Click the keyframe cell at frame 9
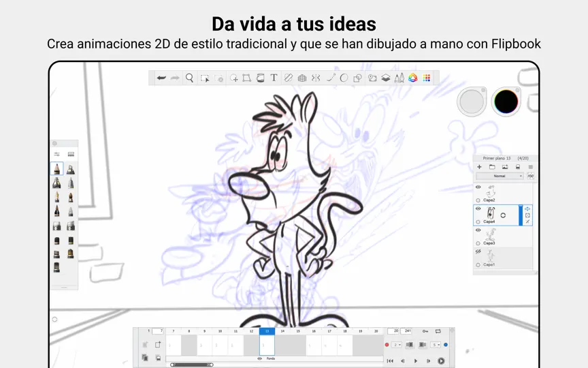The height and width of the screenshot is (368, 588). pos(205,345)
